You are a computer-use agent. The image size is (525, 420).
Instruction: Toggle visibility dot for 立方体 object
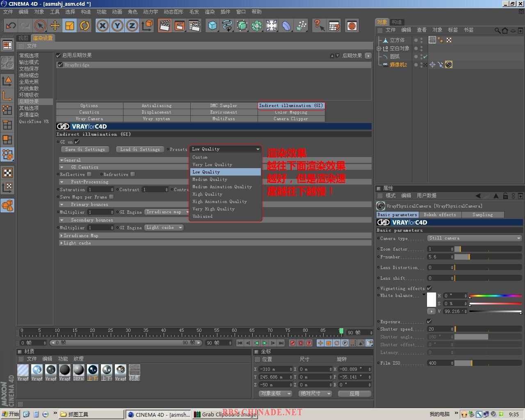tap(416, 40)
